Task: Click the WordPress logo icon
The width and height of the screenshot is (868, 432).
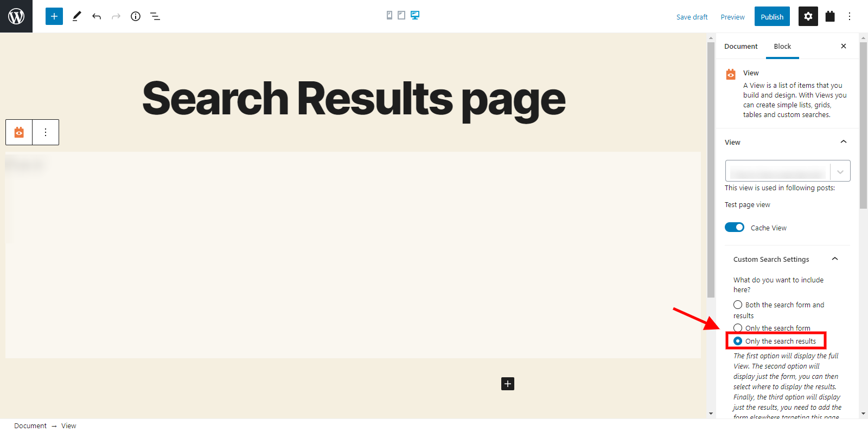Action: (16, 16)
